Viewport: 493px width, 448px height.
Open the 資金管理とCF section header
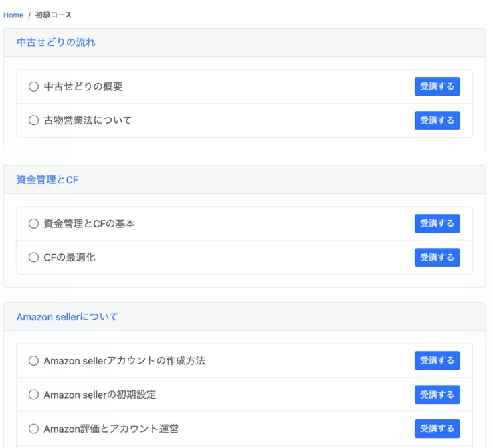click(47, 180)
